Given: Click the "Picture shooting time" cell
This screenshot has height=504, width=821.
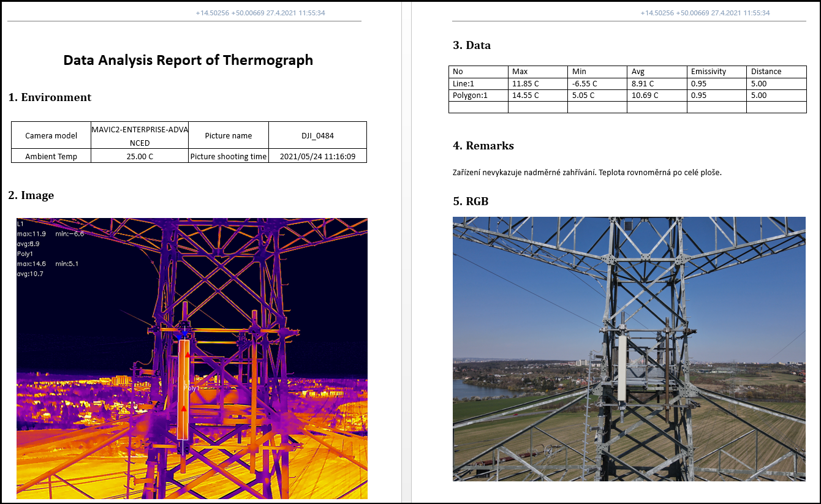Looking at the screenshot, I should 229,156.
